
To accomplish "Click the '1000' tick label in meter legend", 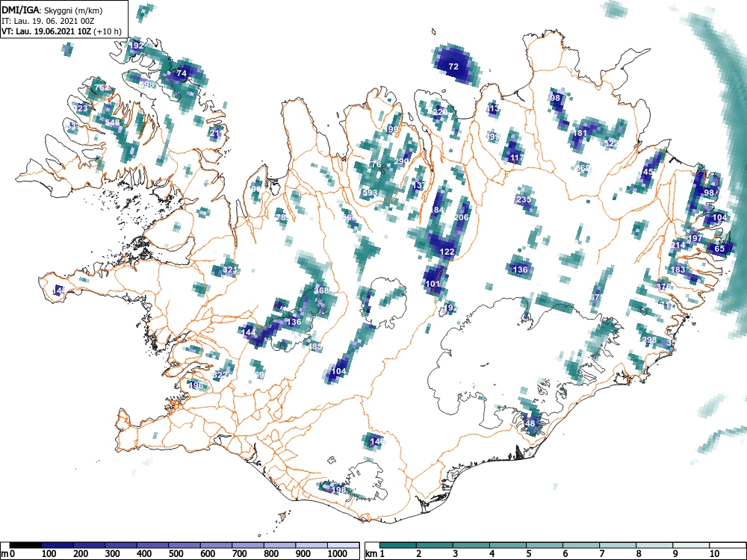I will tap(338, 553).
